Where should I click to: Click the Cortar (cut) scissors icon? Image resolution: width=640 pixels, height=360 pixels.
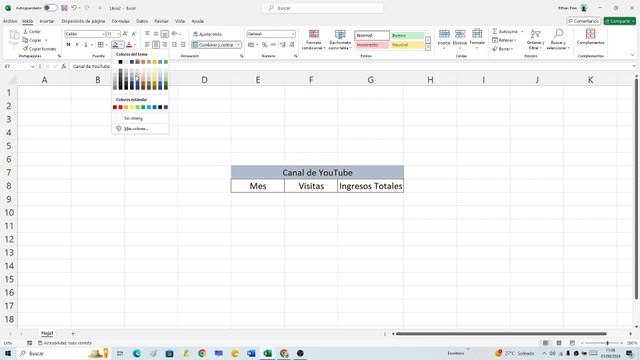tap(25, 31)
